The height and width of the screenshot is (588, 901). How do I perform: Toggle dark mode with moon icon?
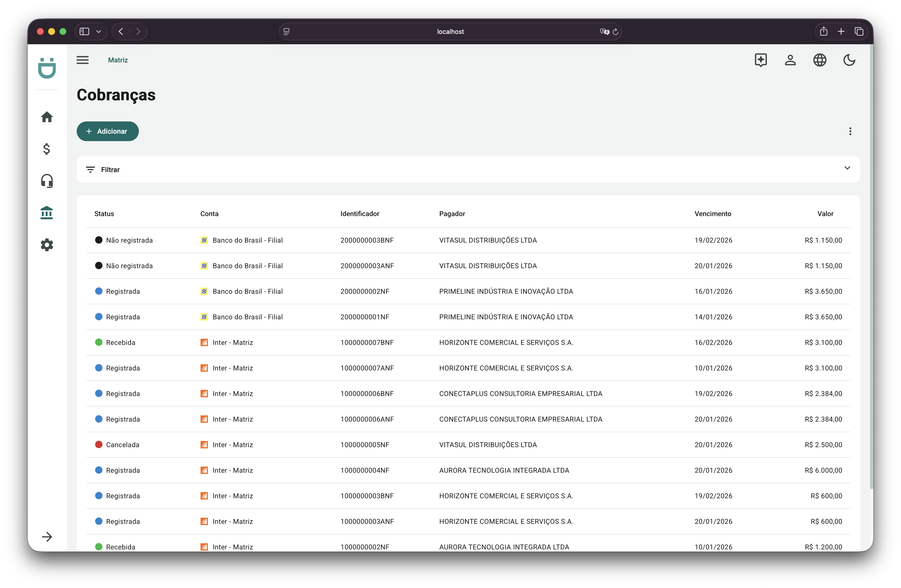click(x=849, y=60)
